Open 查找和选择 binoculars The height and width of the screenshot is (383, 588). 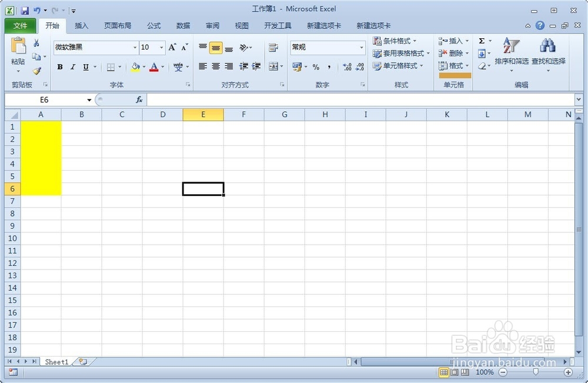click(x=548, y=54)
